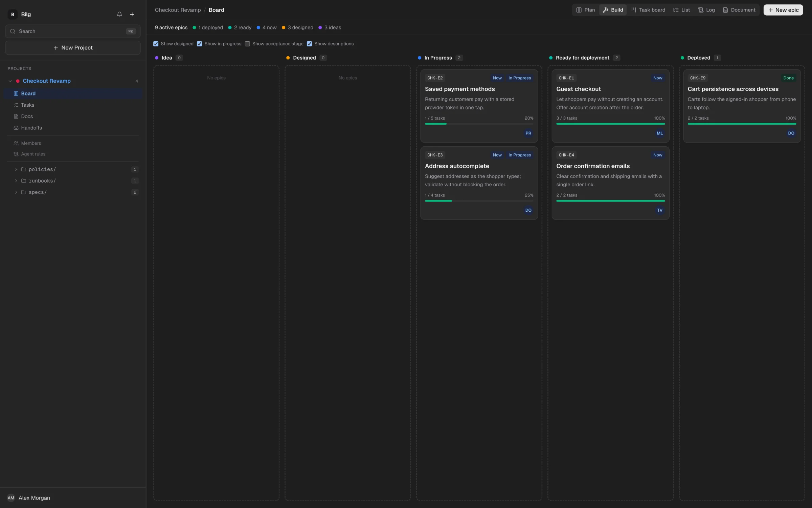Click the Done badge on CHK-E9

pos(788,78)
